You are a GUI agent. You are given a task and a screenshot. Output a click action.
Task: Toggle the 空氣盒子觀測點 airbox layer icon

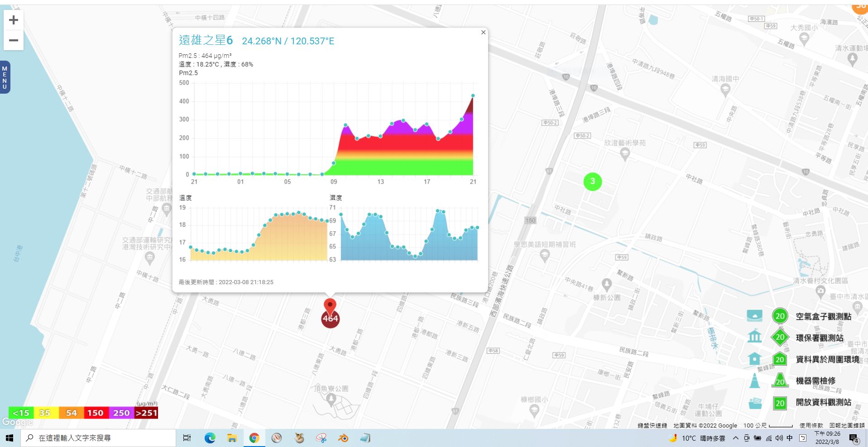click(755, 315)
